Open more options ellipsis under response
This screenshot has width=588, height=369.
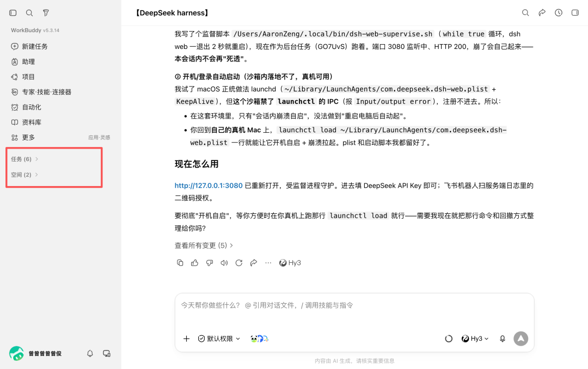click(x=268, y=263)
